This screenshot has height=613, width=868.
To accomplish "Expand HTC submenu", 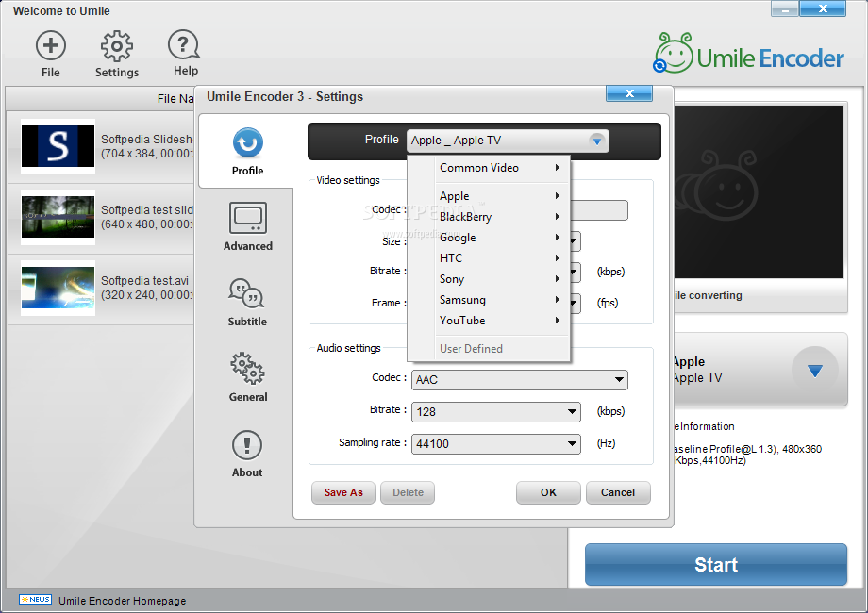I will 501,258.
